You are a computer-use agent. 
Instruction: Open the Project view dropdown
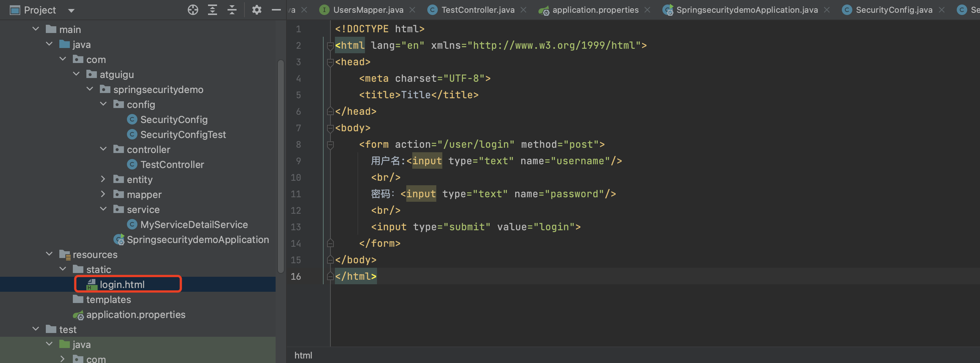point(71,10)
